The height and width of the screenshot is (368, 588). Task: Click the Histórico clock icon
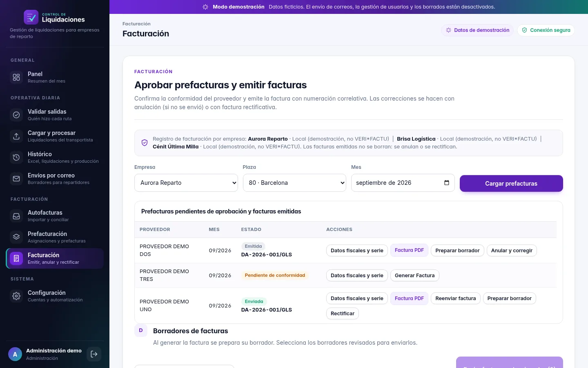(16, 157)
